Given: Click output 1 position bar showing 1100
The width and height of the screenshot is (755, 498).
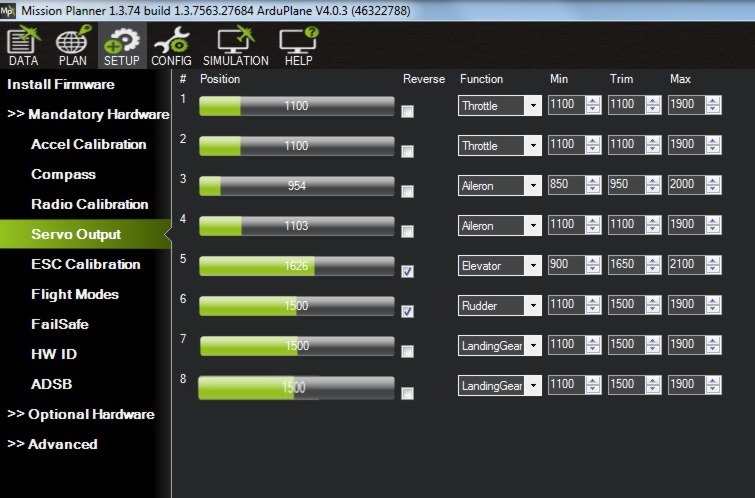Looking at the screenshot, I should (x=297, y=106).
